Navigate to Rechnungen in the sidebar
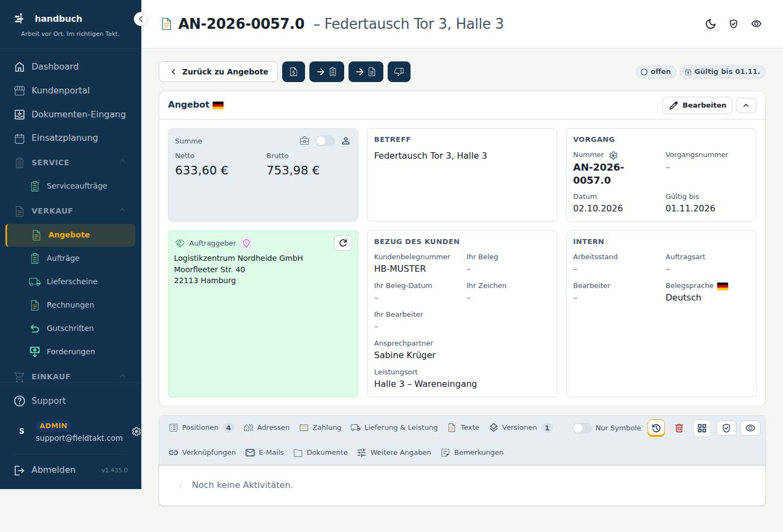783x532 pixels. (71, 305)
